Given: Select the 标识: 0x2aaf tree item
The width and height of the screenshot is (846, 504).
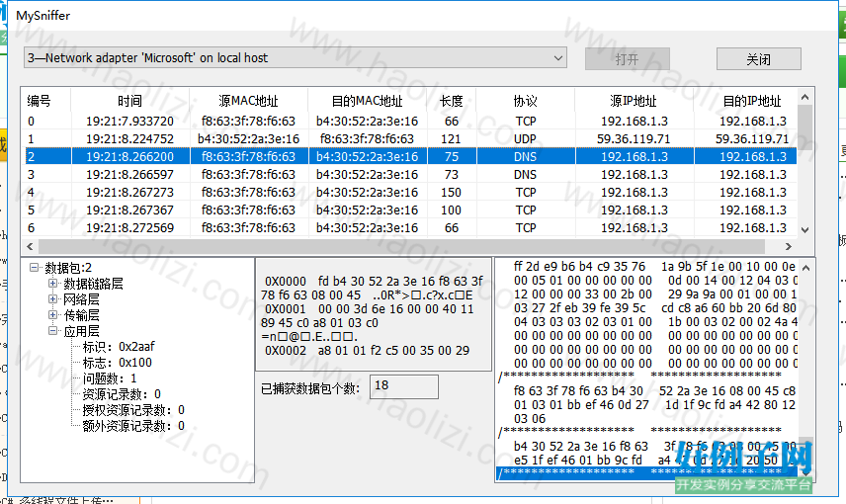Looking at the screenshot, I should click(119, 347).
